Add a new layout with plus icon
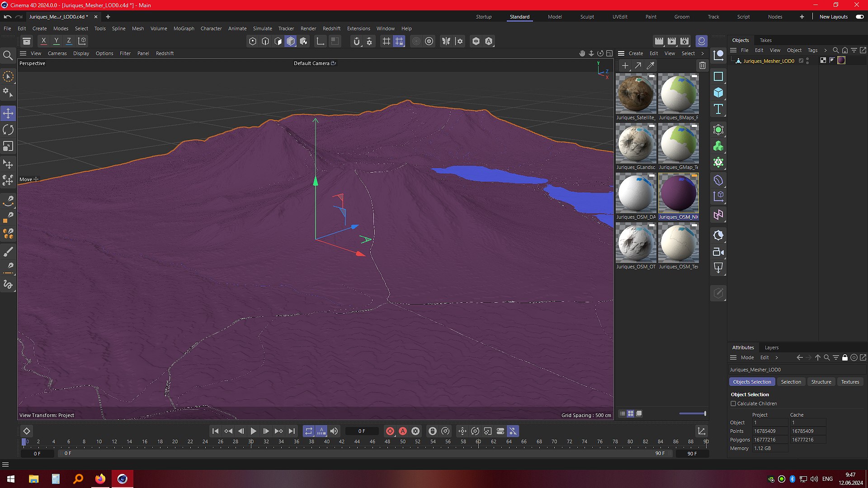Screen dimensions: 868x488 coord(802,17)
